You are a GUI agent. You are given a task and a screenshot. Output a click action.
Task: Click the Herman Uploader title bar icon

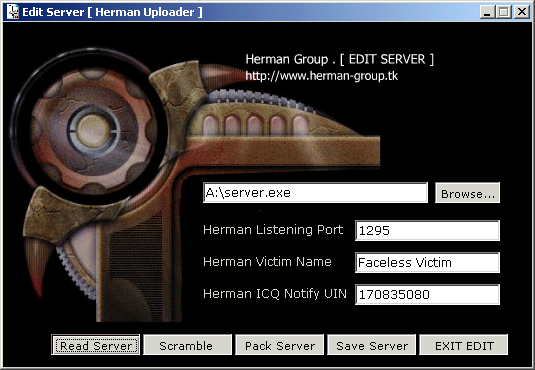click(13, 12)
